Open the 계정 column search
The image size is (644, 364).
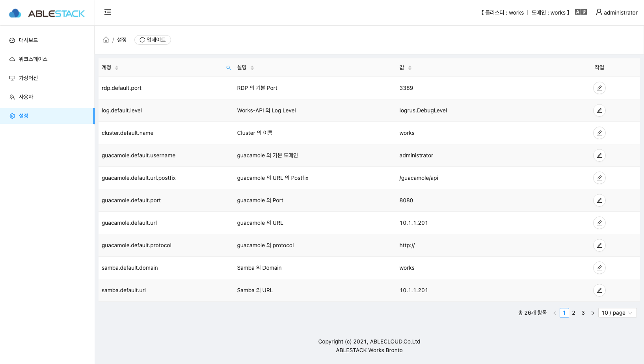tap(229, 67)
